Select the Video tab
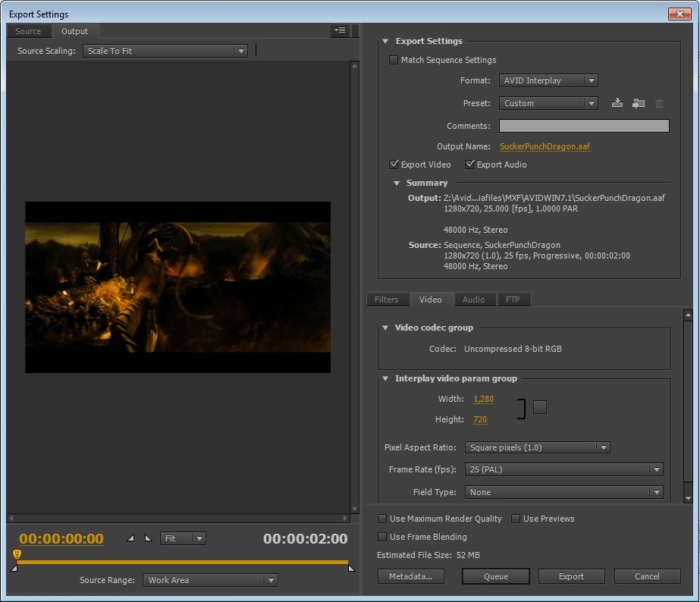The width and height of the screenshot is (700, 602). point(430,299)
